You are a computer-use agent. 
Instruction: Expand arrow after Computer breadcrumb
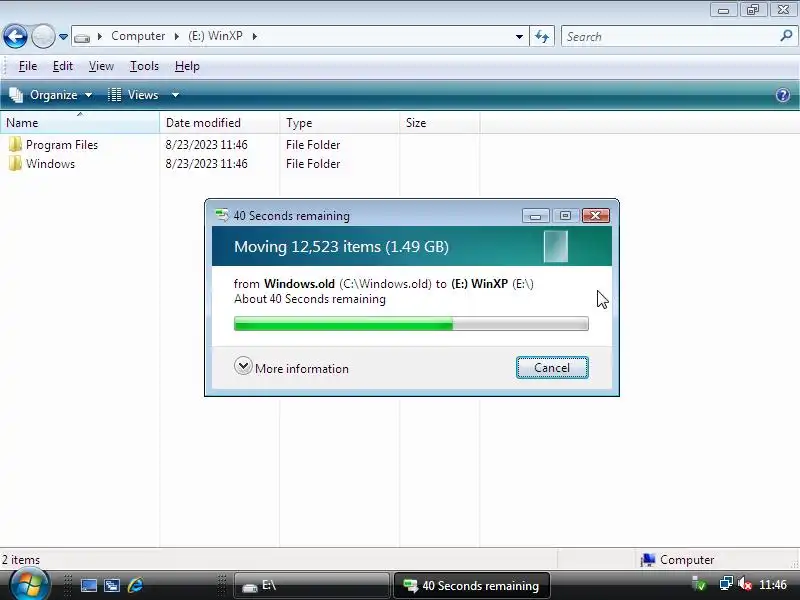tap(177, 36)
